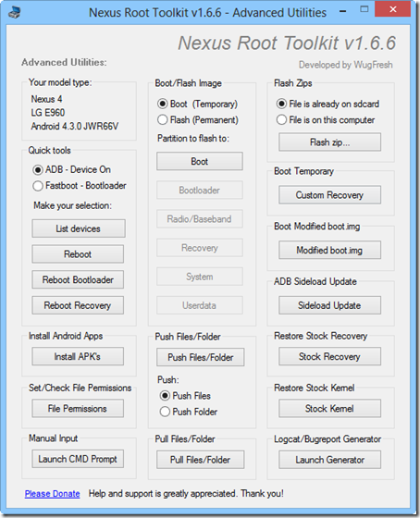Restore Stock Recovery button
This screenshot has width=420, height=518.
pyautogui.click(x=329, y=356)
